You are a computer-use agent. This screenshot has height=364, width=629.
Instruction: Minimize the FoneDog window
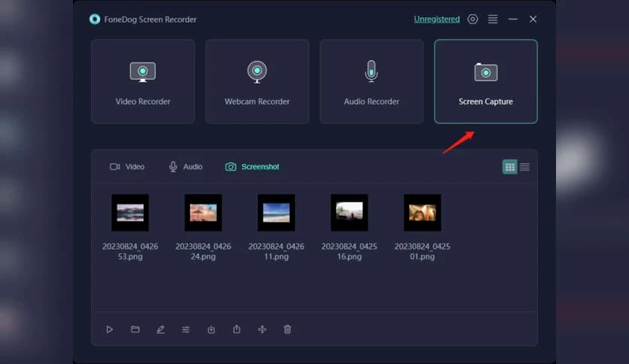512,20
